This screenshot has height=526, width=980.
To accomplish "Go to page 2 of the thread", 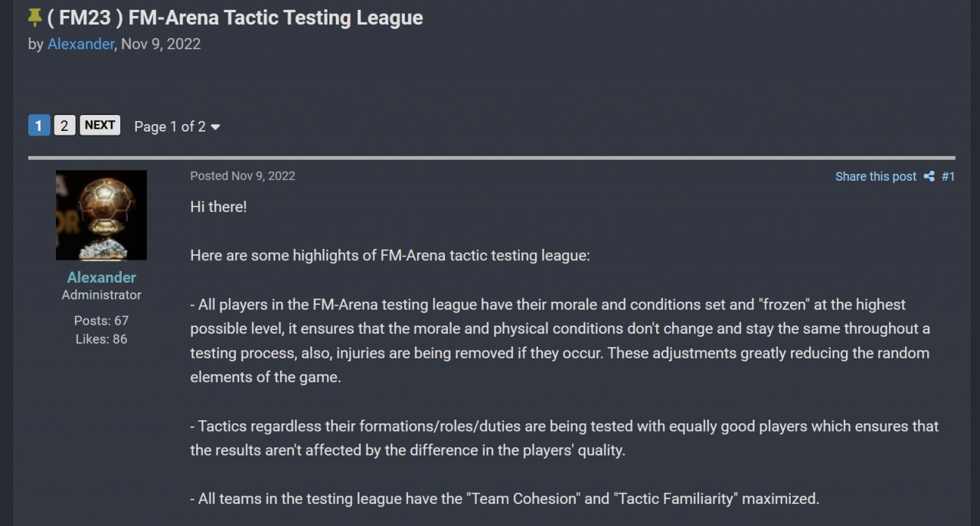I will (64, 126).
